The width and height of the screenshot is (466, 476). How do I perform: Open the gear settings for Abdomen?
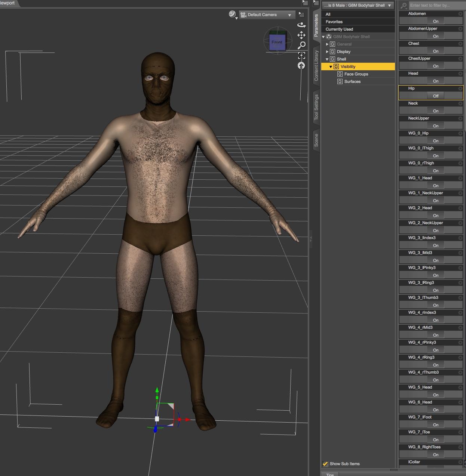pyautogui.click(x=460, y=14)
